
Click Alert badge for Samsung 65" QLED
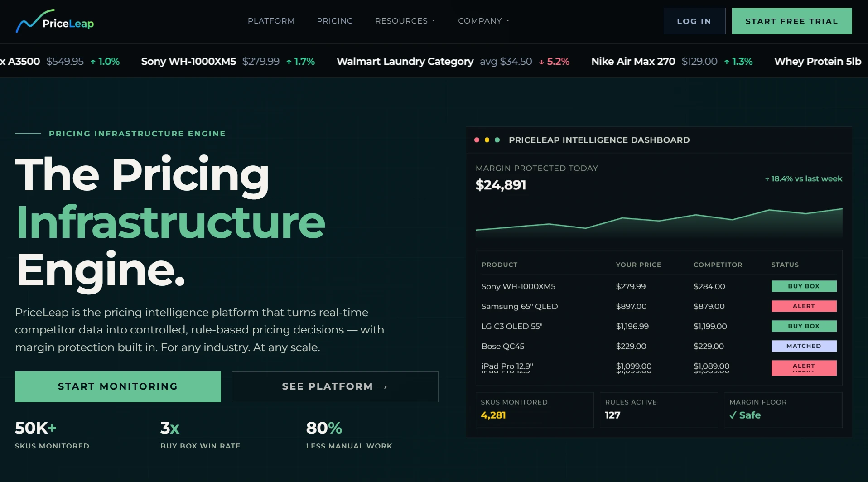click(x=804, y=306)
